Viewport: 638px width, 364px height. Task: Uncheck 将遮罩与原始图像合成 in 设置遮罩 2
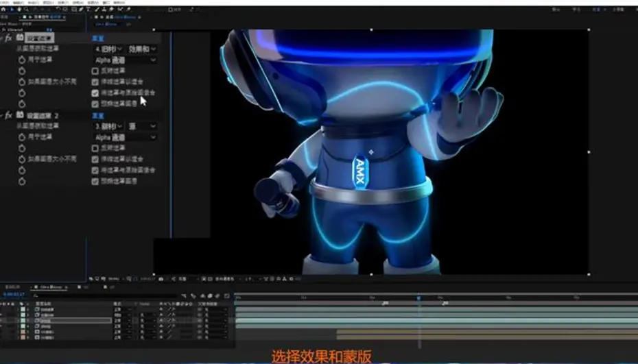click(x=95, y=171)
